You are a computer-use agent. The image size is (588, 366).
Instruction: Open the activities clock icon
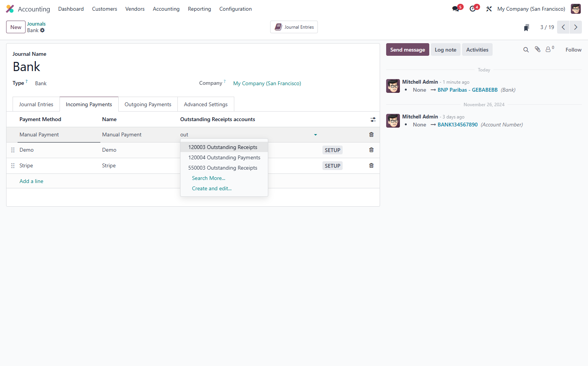pos(473,9)
